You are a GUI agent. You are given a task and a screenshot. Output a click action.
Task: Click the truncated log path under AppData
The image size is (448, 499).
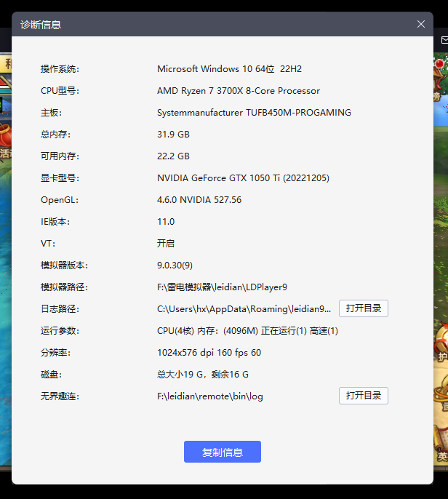[244, 309]
